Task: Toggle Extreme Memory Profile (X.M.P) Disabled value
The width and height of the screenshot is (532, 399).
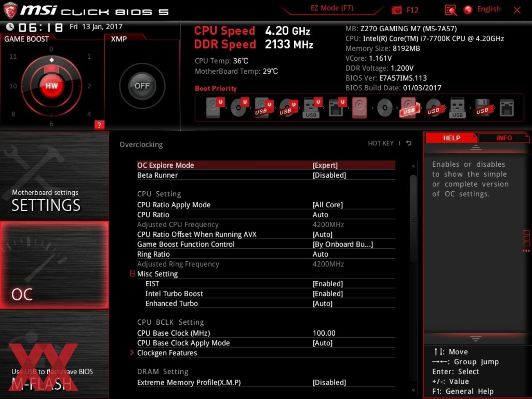Action: click(x=329, y=382)
